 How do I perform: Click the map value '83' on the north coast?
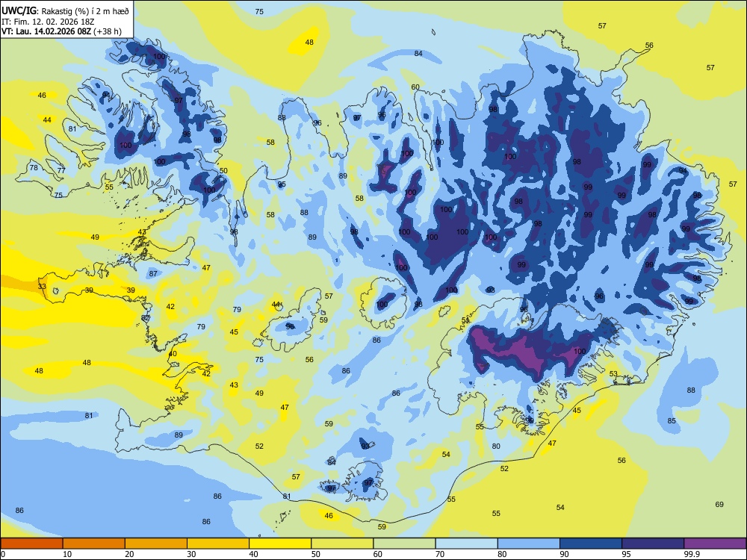point(282,118)
